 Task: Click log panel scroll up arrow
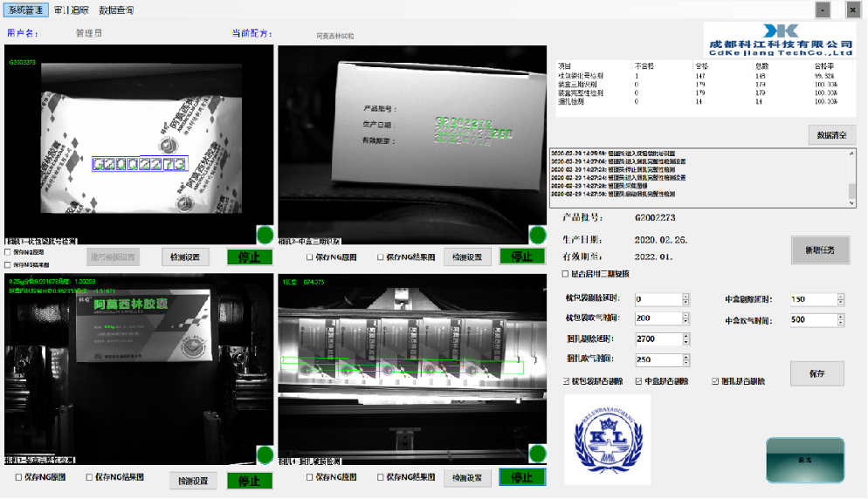tap(852, 154)
